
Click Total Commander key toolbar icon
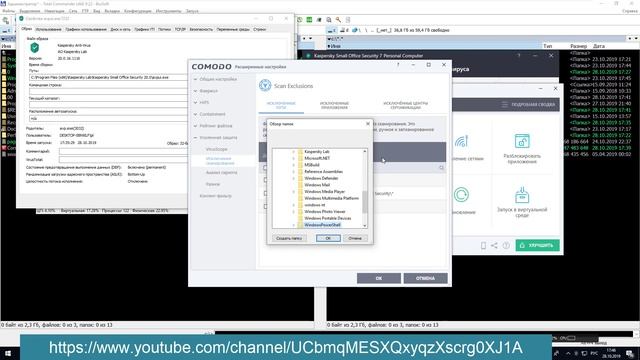(338, 20)
